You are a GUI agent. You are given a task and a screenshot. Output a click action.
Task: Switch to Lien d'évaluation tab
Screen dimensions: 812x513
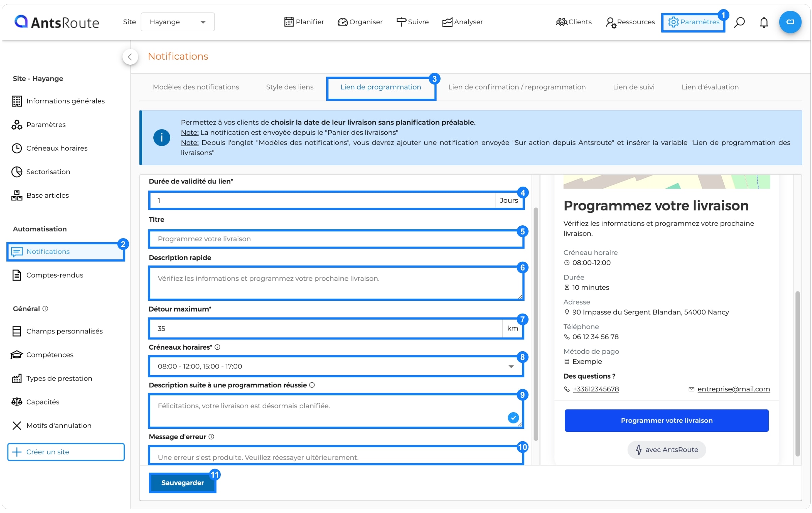(x=710, y=87)
